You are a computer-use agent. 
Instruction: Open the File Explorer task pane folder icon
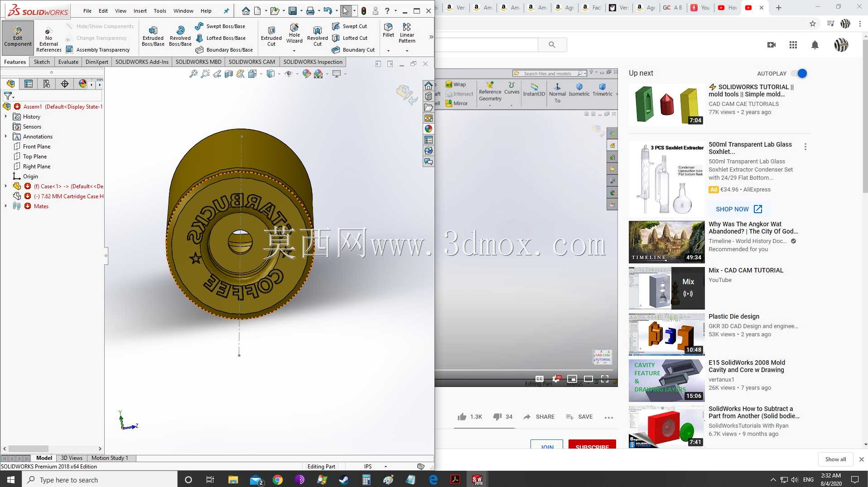click(x=429, y=107)
